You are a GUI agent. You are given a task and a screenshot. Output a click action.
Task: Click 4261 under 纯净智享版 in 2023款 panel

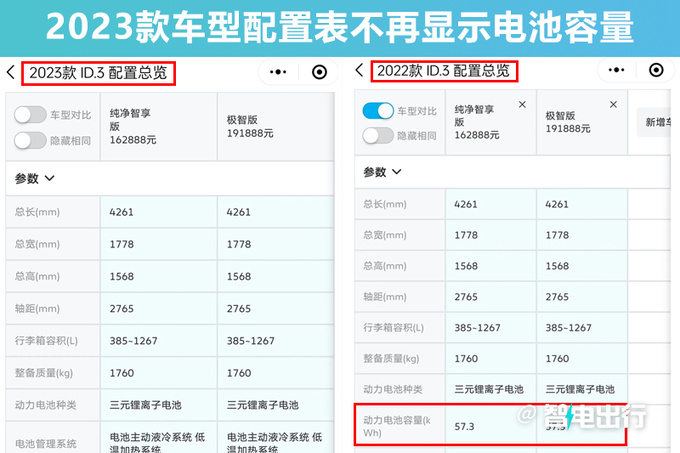pyautogui.click(x=121, y=212)
